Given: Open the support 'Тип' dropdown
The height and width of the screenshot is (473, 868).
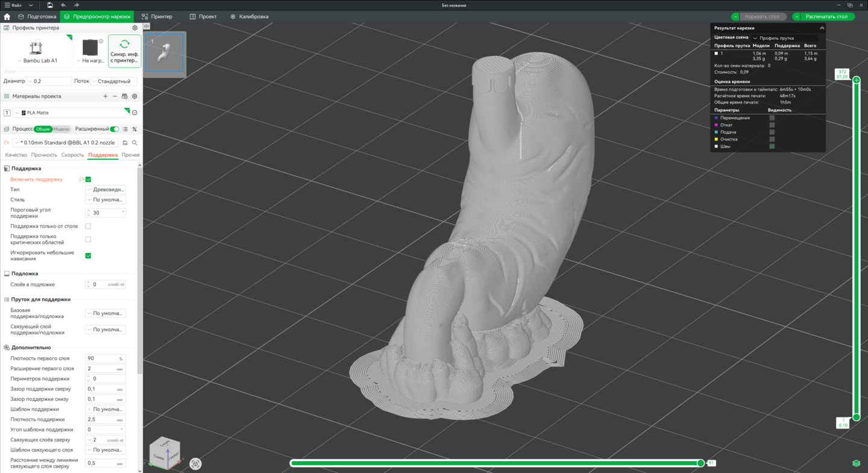Looking at the screenshot, I should click(105, 190).
